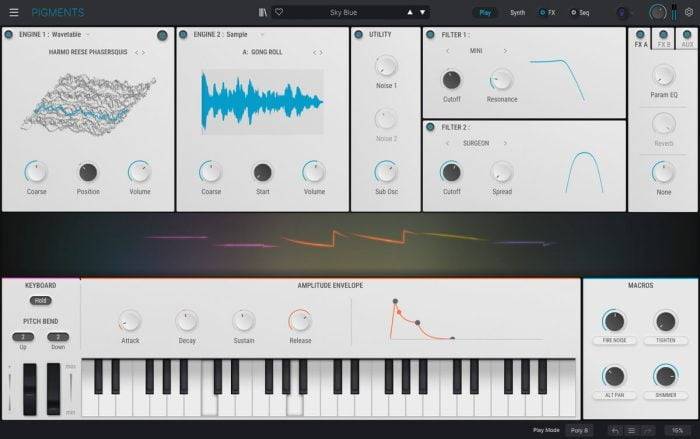Click the Filter 2 Spread knob
Image resolution: width=700 pixels, height=439 pixels.
click(x=501, y=172)
